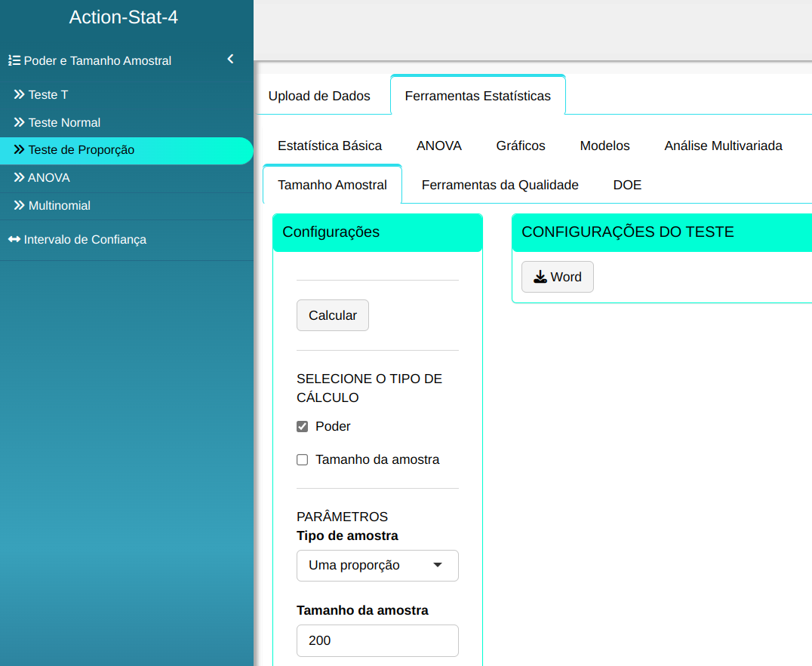The image size is (812, 666).
Task: Open the DOE tab
Action: pyautogui.click(x=627, y=185)
